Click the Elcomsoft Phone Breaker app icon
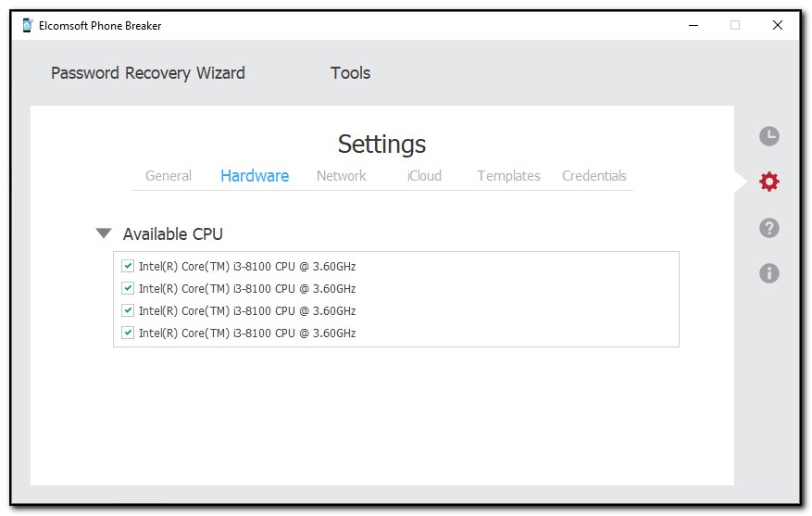812x516 pixels. pos(28,25)
